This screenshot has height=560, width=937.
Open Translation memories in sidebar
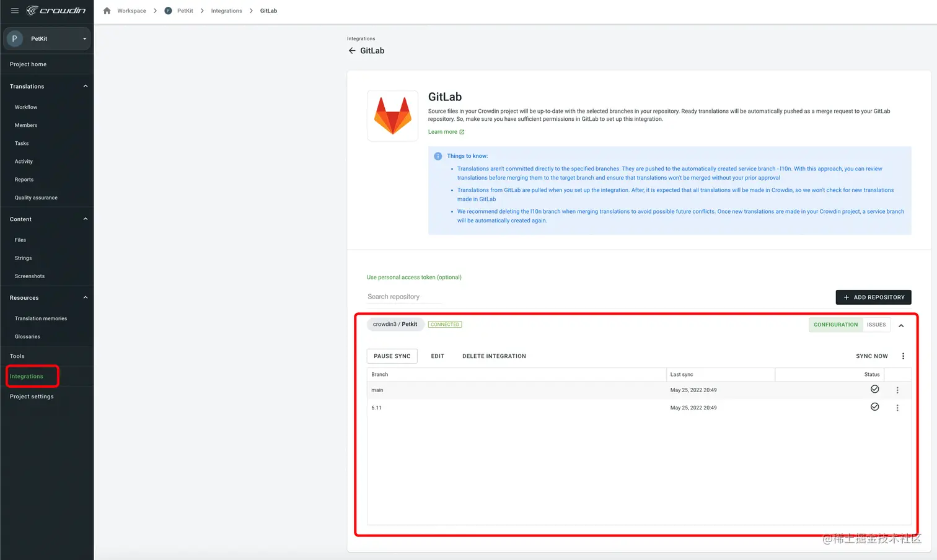pos(41,318)
